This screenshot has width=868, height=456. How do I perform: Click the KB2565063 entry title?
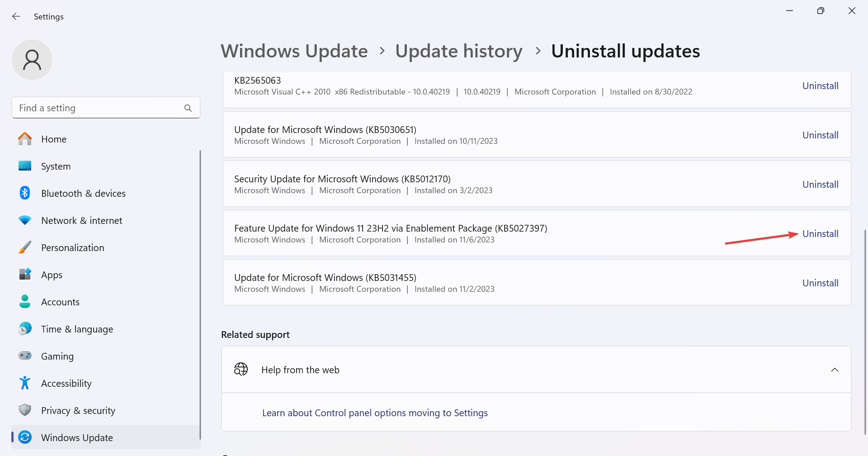[x=257, y=81]
